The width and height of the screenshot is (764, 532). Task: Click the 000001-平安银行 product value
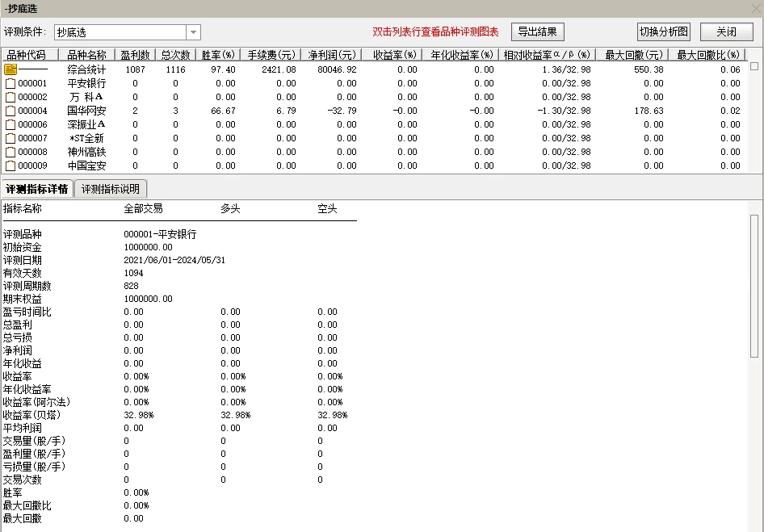(x=160, y=234)
